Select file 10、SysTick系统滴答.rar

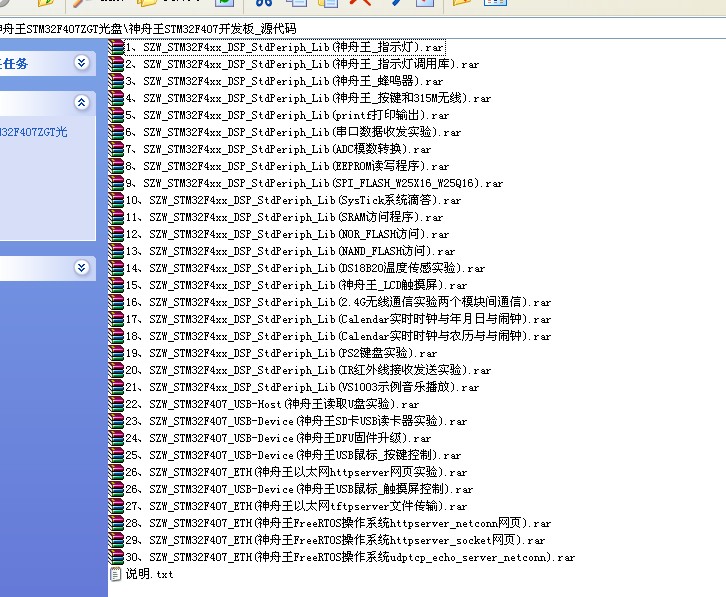pyautogui.click(x=293, y=200)
